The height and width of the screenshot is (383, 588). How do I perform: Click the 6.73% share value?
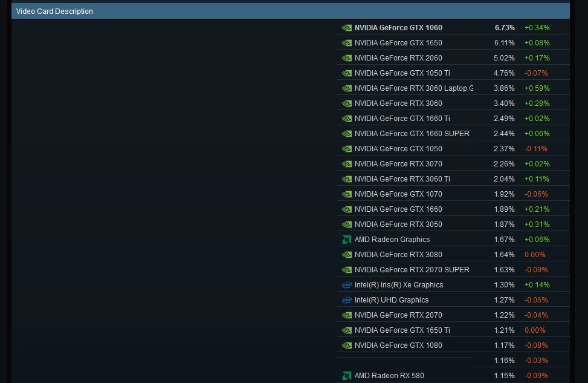pyautogui.click(x=505, y=28)
